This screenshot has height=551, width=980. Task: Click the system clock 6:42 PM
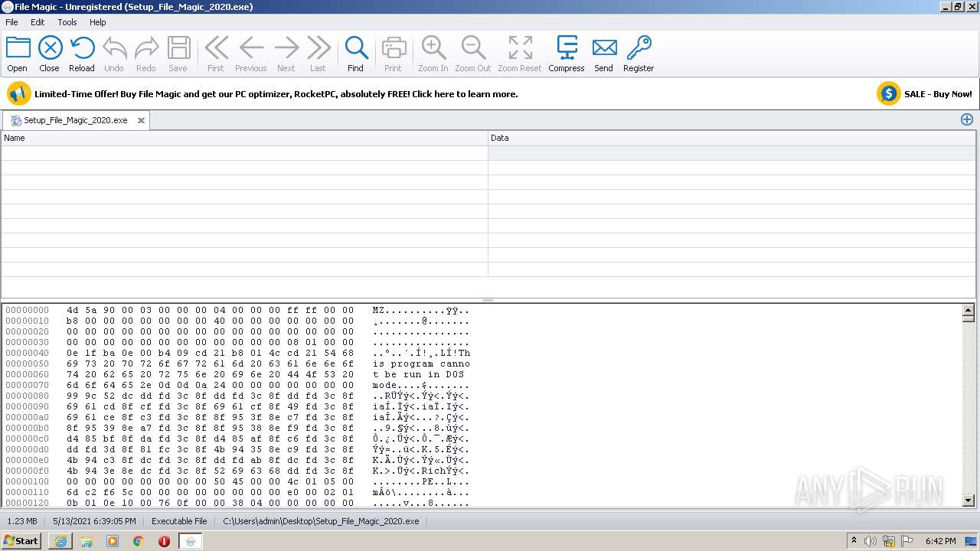pyautogui.click(x=940, y=541)
